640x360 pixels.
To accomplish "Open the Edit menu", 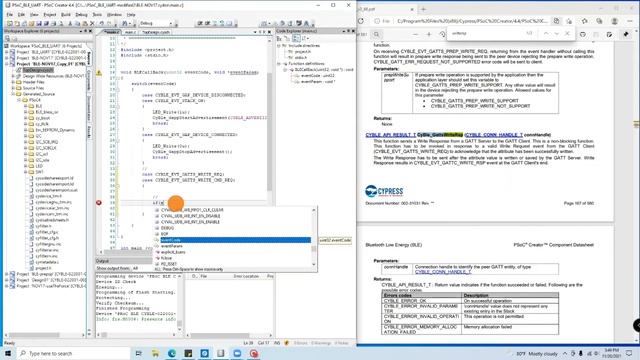I will pos(21,15).
